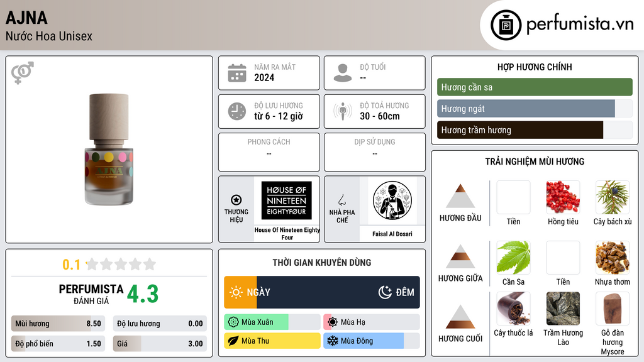
Task: Click the Mùi hương 8.50 rating bar
Action: pyautogui.click(x=58, y=324)
